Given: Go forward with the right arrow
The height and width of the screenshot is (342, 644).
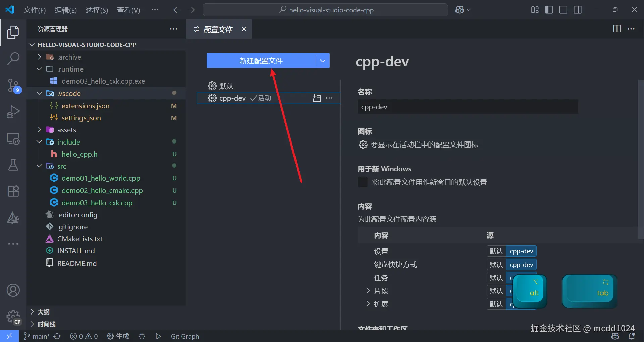Looking at the screenshot, I should click(x=191, y=10).
